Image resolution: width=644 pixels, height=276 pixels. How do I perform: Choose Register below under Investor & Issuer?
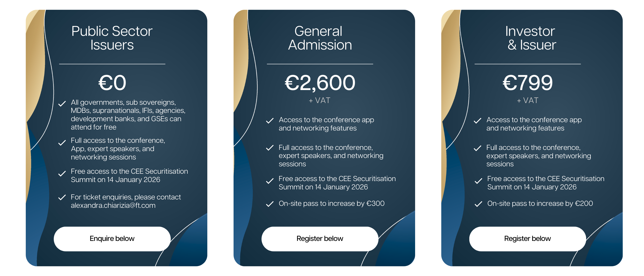527,239
